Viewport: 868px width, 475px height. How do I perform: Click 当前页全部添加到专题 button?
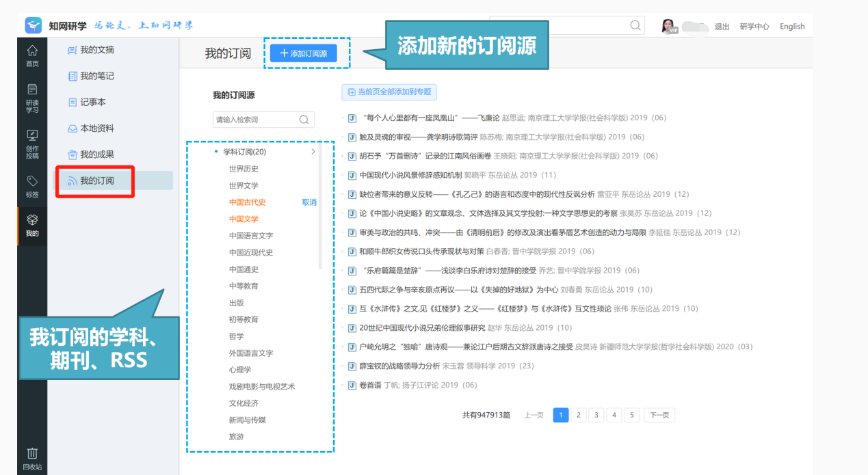389,92
